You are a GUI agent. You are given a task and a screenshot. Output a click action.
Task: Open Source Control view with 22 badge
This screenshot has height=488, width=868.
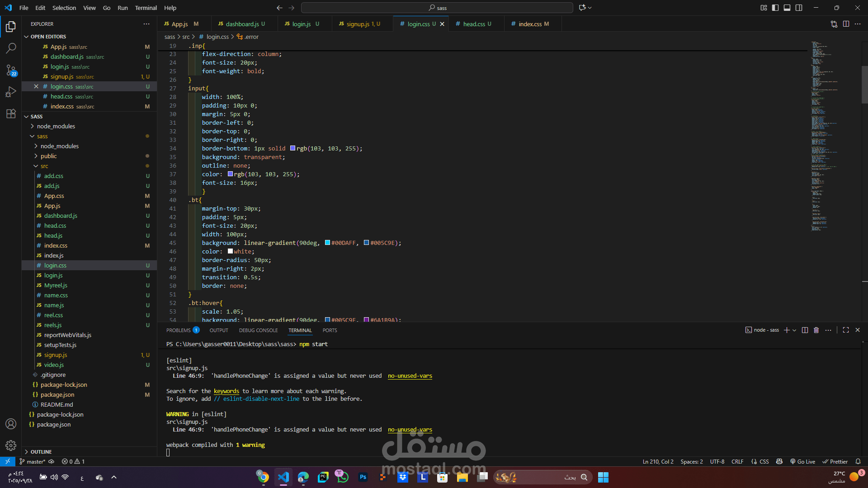pyautogui.click(x=11, y=70)
